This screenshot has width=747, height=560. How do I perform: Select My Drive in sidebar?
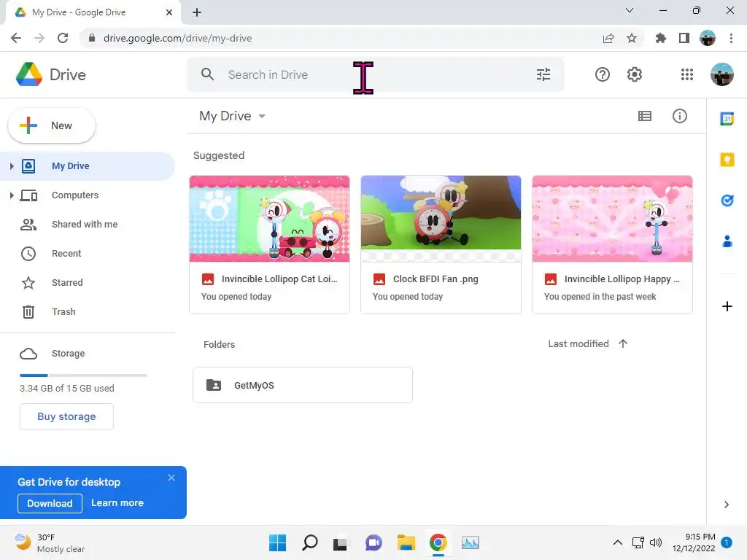88,166
